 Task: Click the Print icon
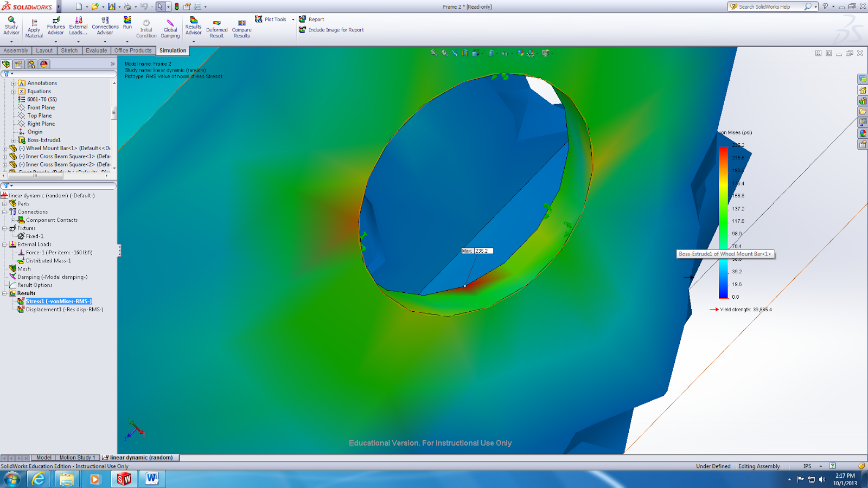click(x=127, y=7)
